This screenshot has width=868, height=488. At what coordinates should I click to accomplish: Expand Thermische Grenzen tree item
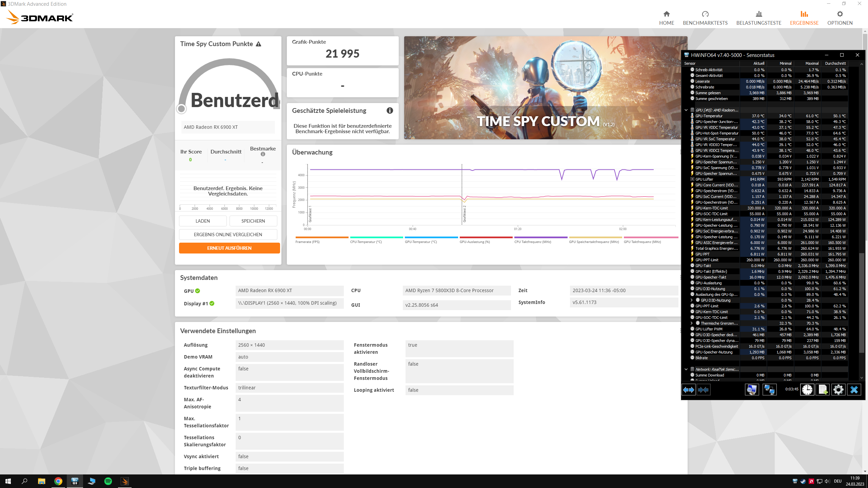tap(691, 323)
